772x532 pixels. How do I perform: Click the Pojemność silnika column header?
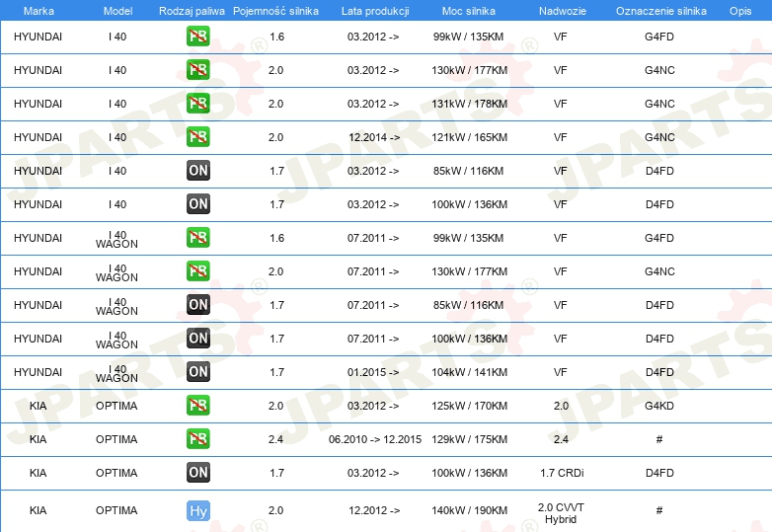275,11
